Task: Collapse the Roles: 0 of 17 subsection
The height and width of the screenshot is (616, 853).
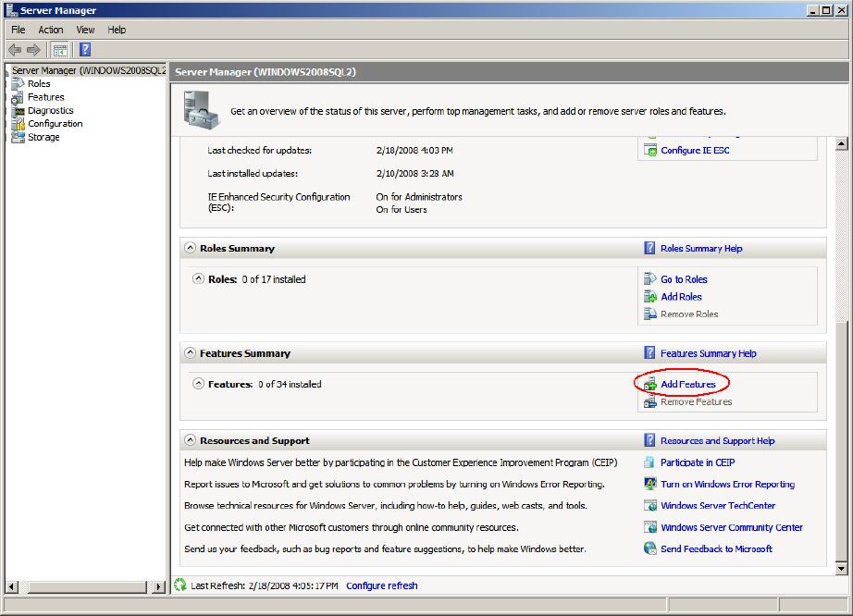Action: [x=199, y=279]
